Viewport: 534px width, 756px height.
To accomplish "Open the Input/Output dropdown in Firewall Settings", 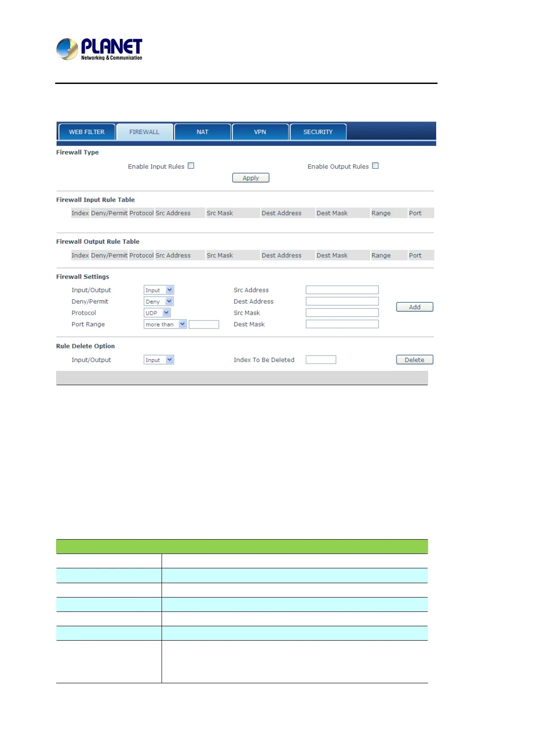I will pyautogui.click(x=159, y=290).
